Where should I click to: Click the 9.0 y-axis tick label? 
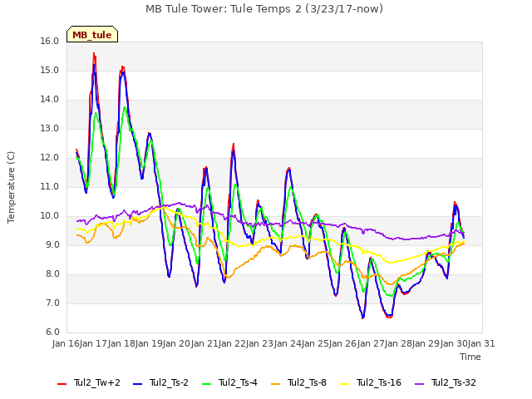52,245
